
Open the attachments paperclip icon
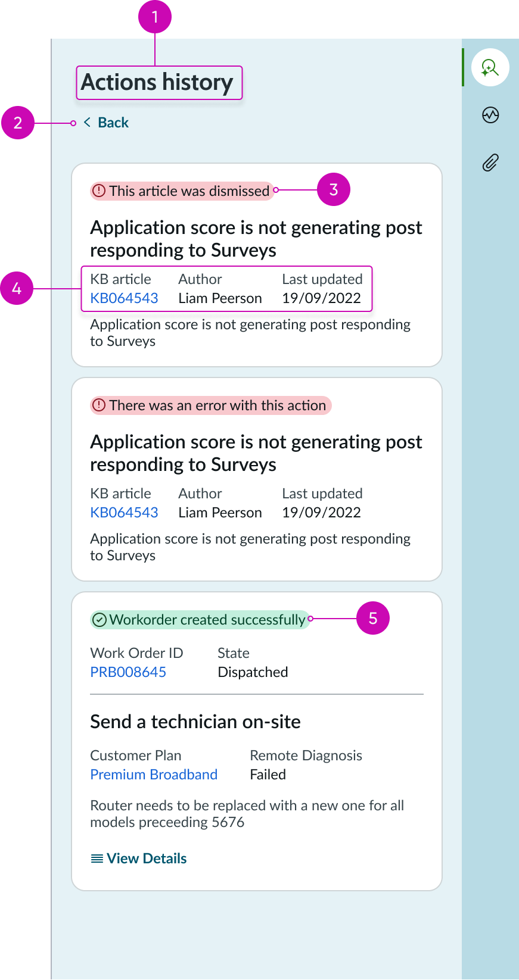490,162
